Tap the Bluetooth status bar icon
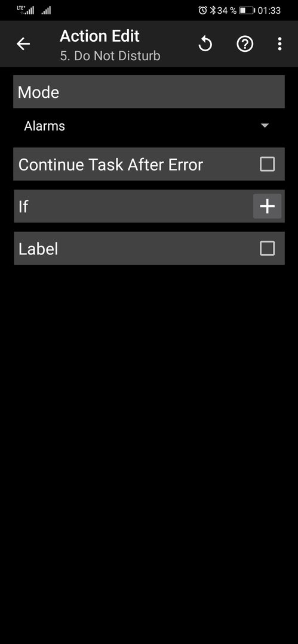 213,10
